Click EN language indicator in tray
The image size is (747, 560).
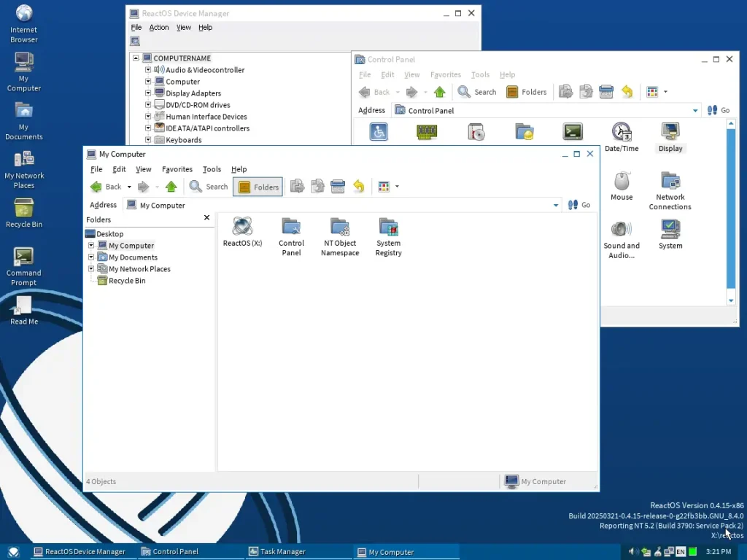[x=681, y=551]
